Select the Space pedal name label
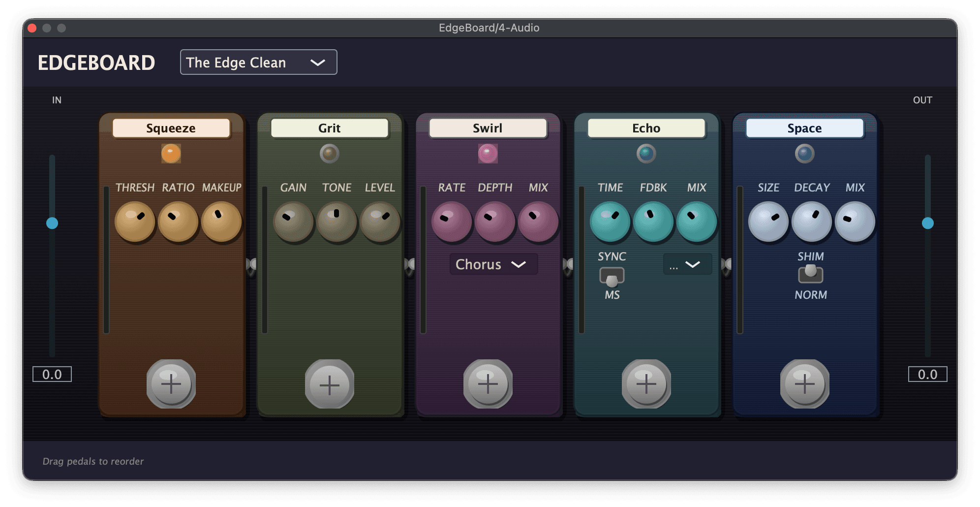980x507 pixels. point(804,128)
